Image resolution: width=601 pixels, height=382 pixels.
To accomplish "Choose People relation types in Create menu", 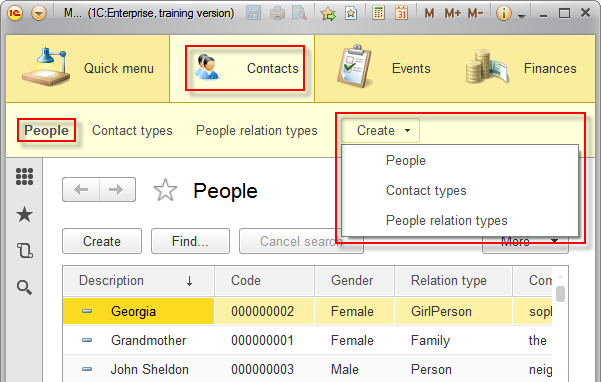I will (x=447, y=221).
